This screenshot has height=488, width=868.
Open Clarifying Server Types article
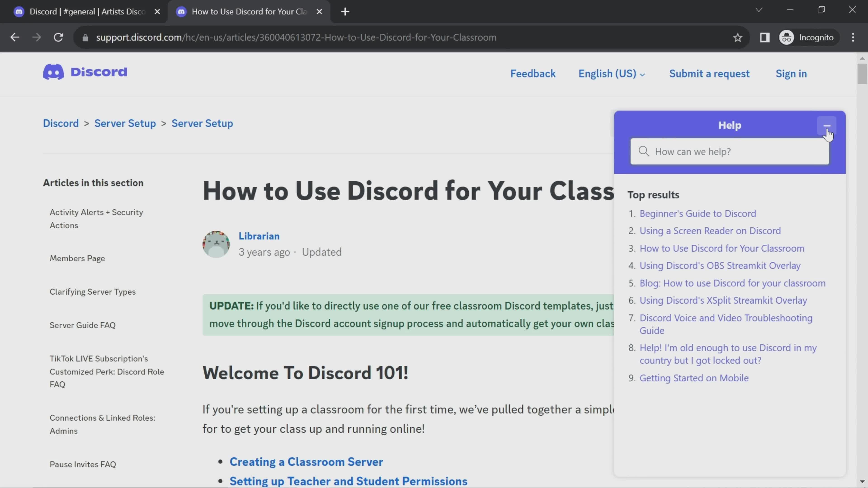point(93,292)
